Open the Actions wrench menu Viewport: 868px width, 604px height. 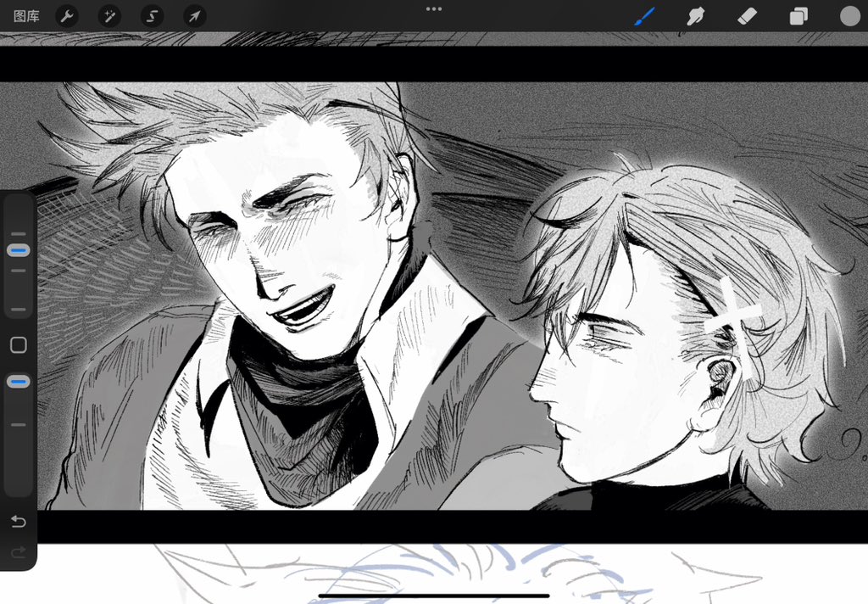[67, 16]
